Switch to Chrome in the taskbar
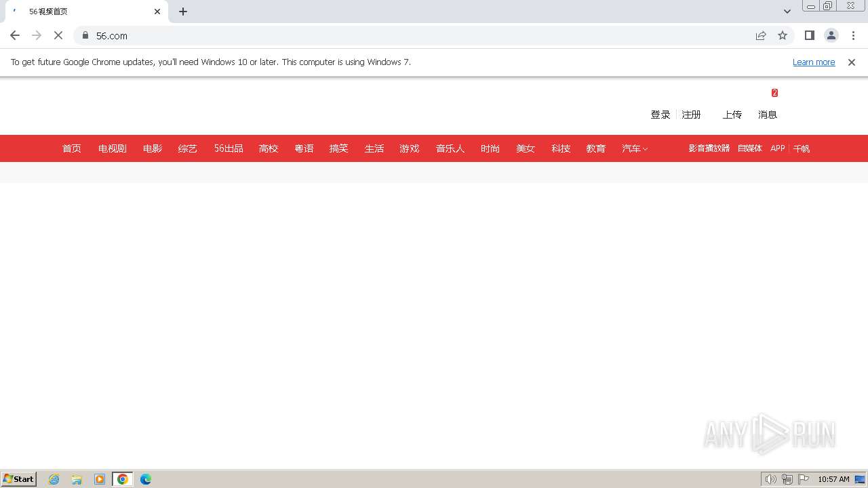The height and width of the screenshot is (488, 868). pyautogui.click(x=123, y=479)
